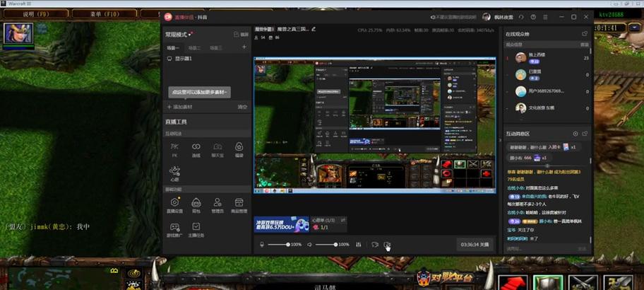Select viewer 独上西楼 in audience list
The height and width of the screenshot is (290, 644).
point(547,58)
